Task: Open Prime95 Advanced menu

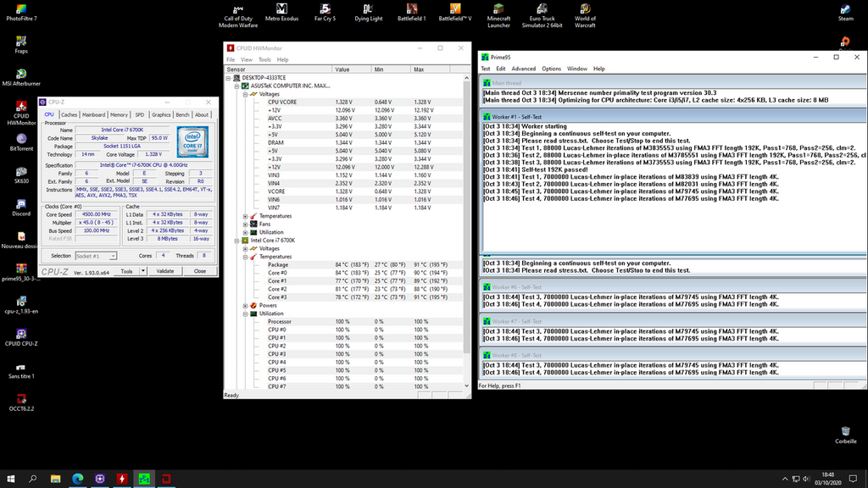Action: click(523, 69)
